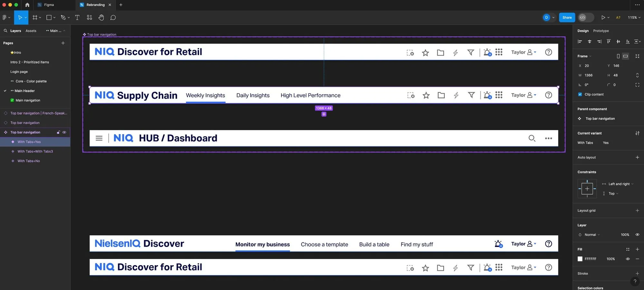Add Auto layout with plus icon

[x=637, y=157]
